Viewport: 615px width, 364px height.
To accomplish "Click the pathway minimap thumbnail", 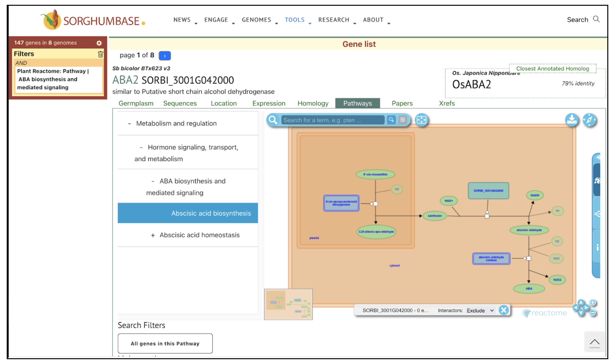I will [x=288, y=304].
